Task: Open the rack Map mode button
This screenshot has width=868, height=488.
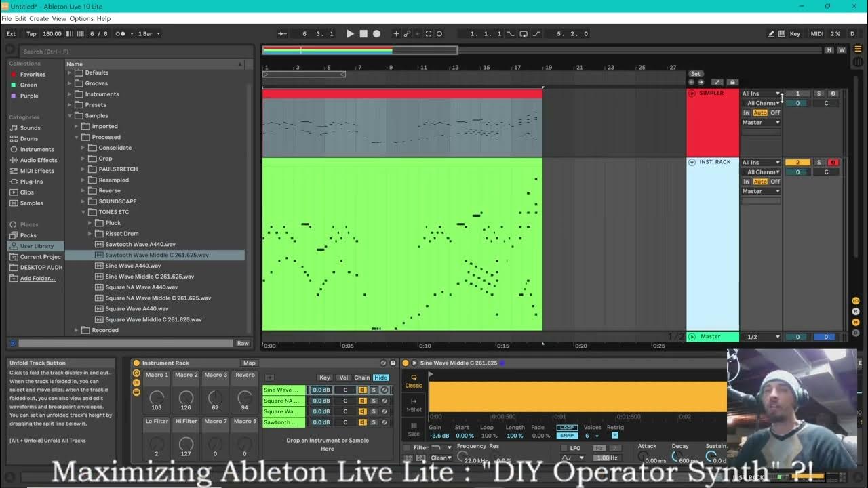Action: [x=250, y=363]
